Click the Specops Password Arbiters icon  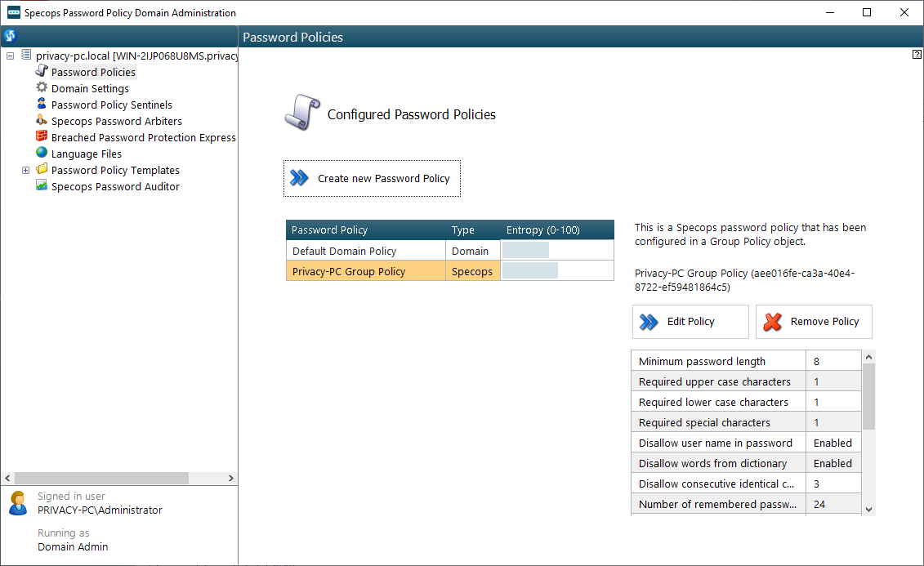pyautogui.click(x=41, y=120)
